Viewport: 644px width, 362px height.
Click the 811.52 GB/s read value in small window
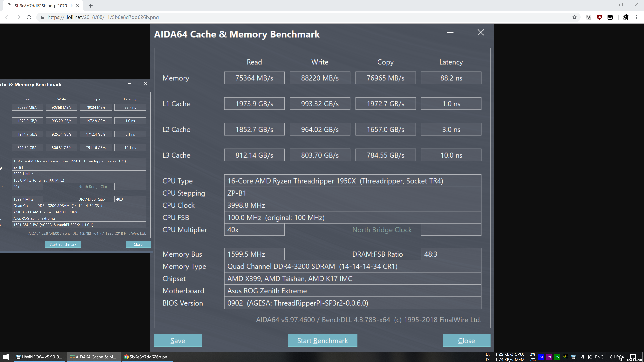tap(28, 148)
